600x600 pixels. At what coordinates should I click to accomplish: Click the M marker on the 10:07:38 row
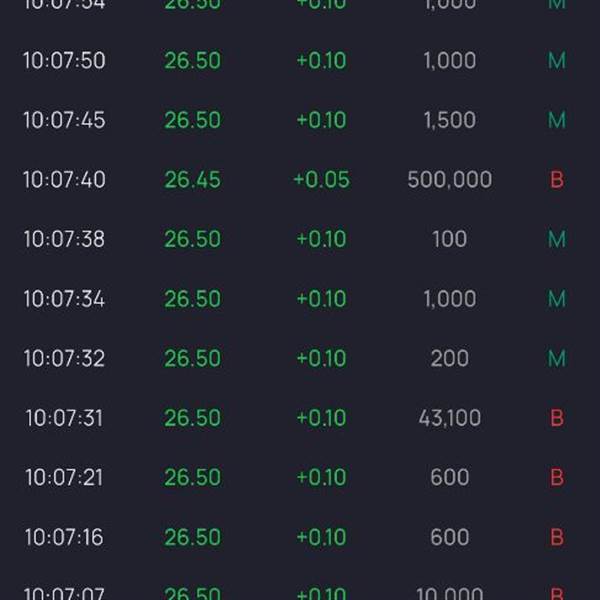tap(557, 239)
